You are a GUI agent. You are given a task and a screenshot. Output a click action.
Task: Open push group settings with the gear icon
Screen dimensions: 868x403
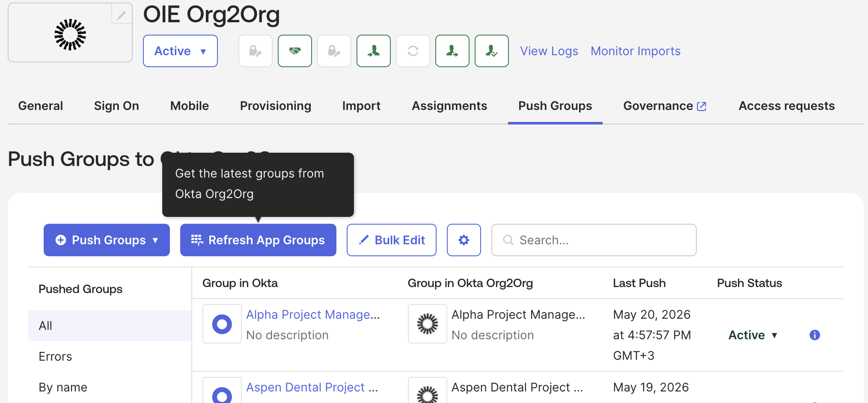coord(464,240)
